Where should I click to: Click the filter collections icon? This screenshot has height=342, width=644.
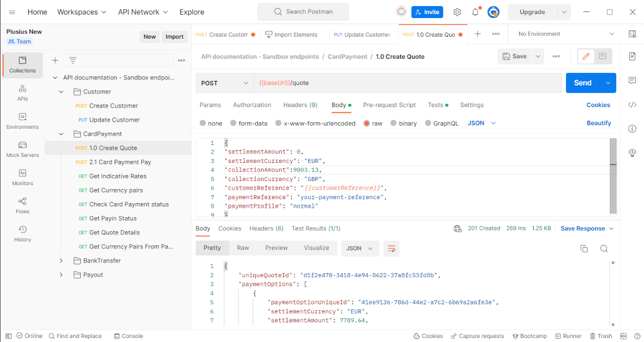(x=73, y=60)
